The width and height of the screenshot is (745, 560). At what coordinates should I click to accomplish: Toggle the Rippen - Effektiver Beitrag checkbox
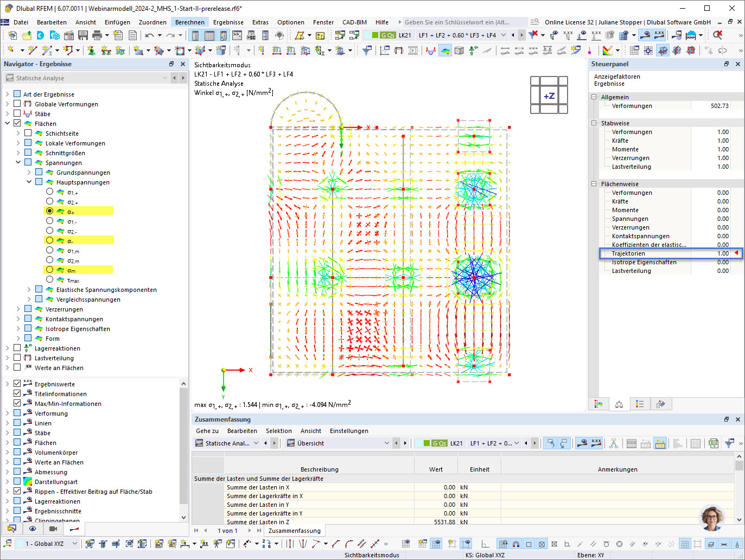tap(17, 491)
